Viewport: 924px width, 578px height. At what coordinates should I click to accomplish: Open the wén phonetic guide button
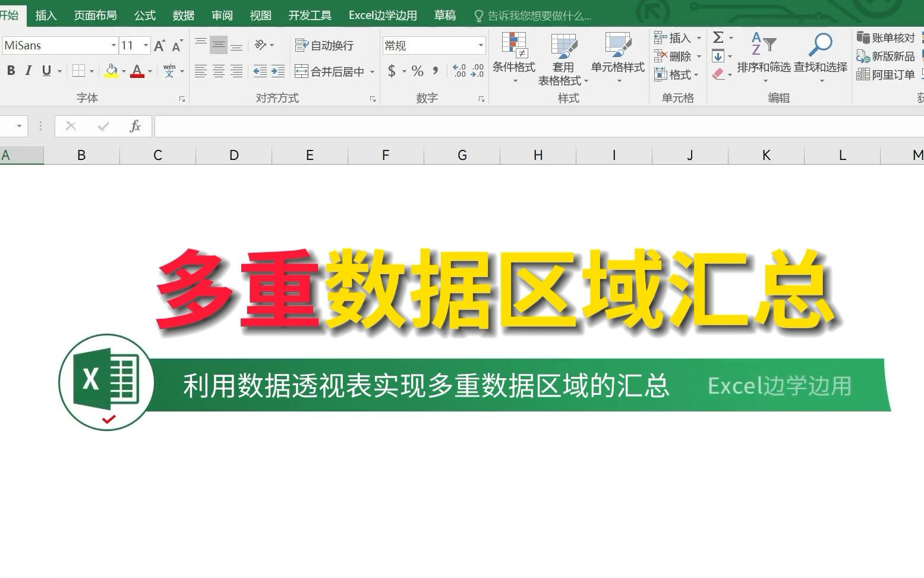169,71
